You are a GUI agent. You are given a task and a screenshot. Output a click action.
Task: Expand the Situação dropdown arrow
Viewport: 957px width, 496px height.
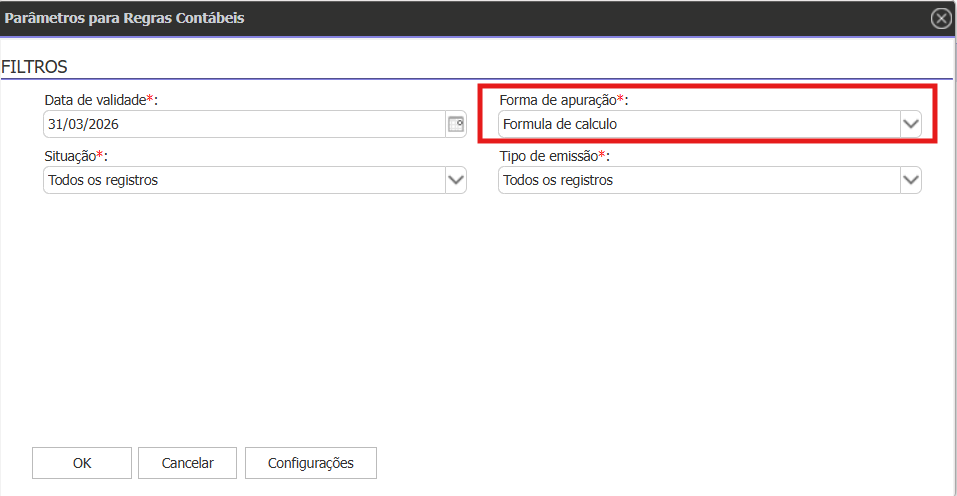click(x=455, y=180)
